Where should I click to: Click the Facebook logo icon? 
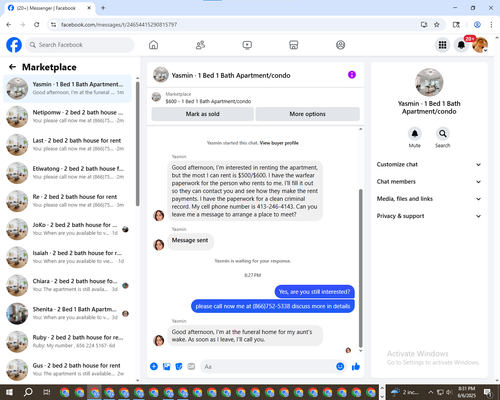[x=14, y=45]
